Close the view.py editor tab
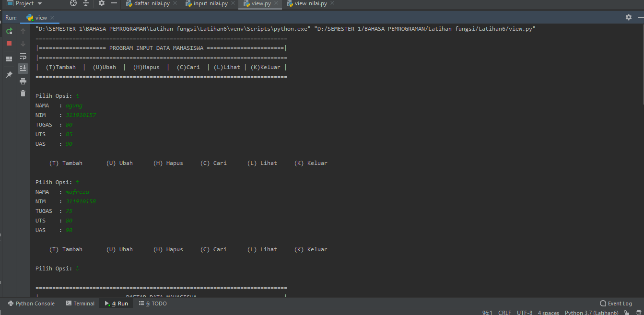The image size is (644, 315). coord(277,3)
